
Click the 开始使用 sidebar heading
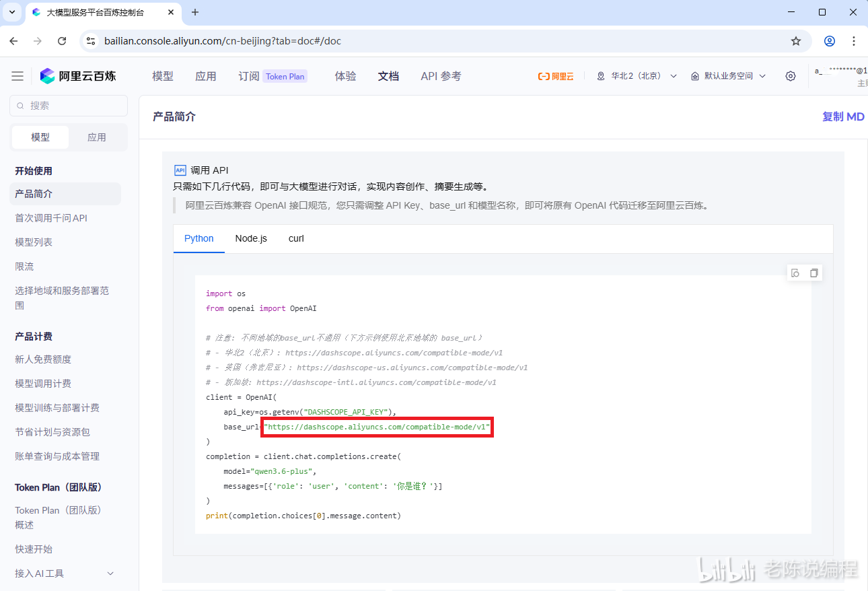(x=34, y=171)
